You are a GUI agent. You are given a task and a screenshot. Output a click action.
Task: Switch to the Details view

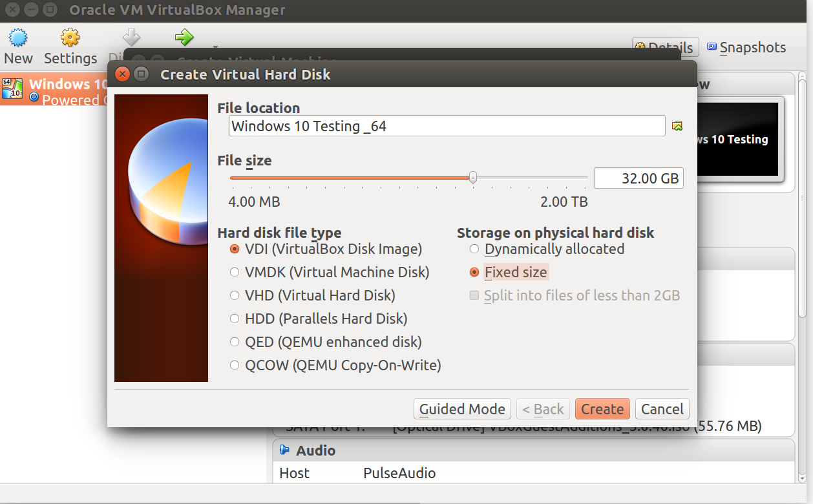tap(665, 47)
